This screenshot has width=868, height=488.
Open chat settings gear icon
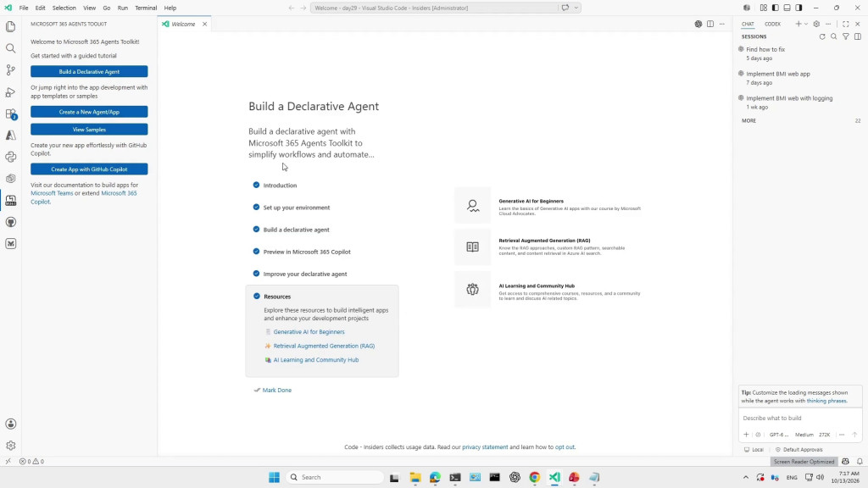pyautogui.click(x=816, y=24)
